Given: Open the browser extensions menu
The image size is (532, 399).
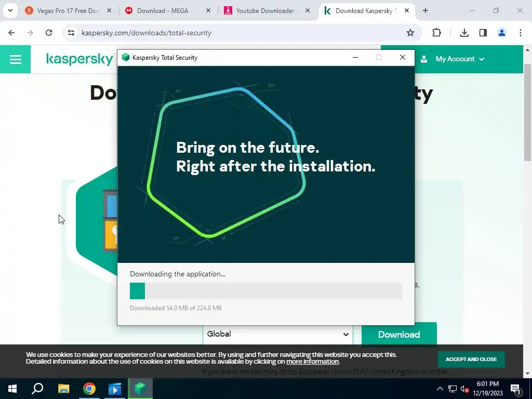Looking at the screenshot, I should point(436,33).
